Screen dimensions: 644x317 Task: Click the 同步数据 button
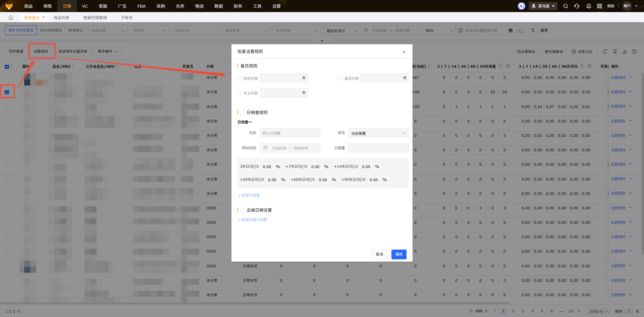tap(16, 51)
